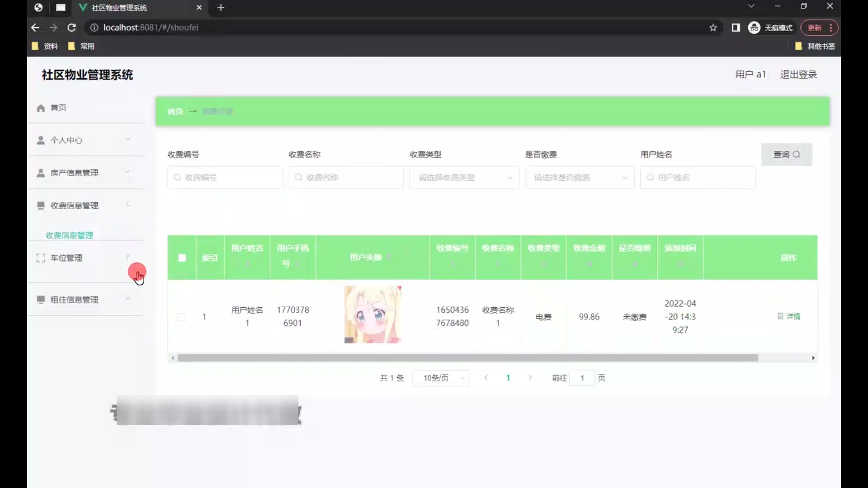
Task: Click the 退出登录 logout link
Action: click(x=798, y=75)
